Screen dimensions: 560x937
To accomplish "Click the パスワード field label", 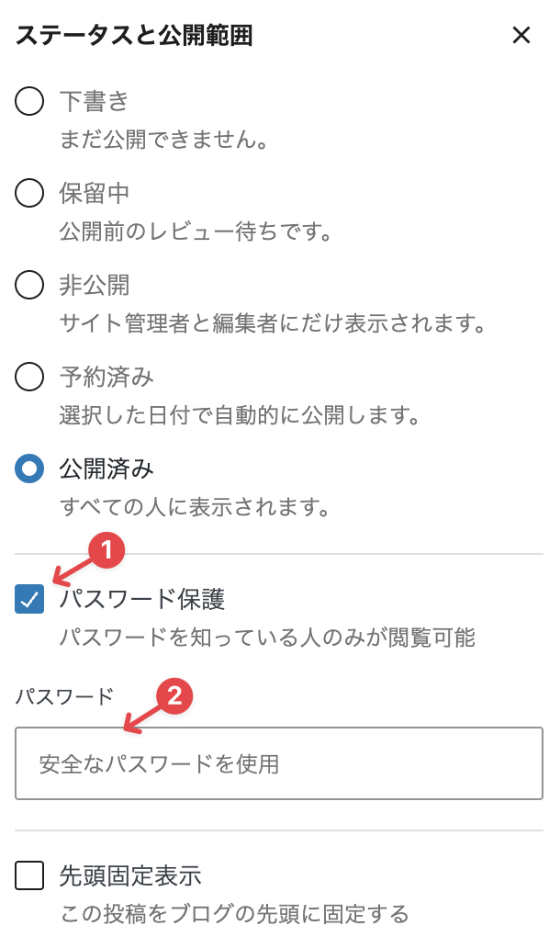I will tap(64, 695).
